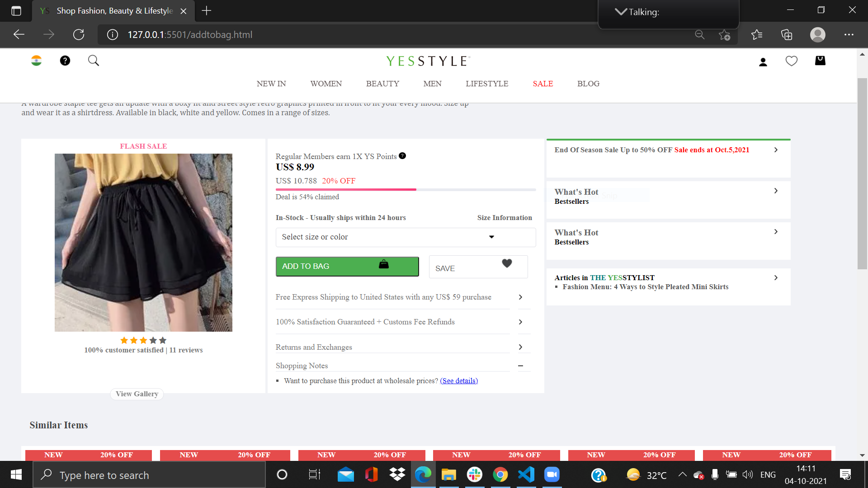
Task: Open the WOMEN navigation menu
Action: (326, 84)
